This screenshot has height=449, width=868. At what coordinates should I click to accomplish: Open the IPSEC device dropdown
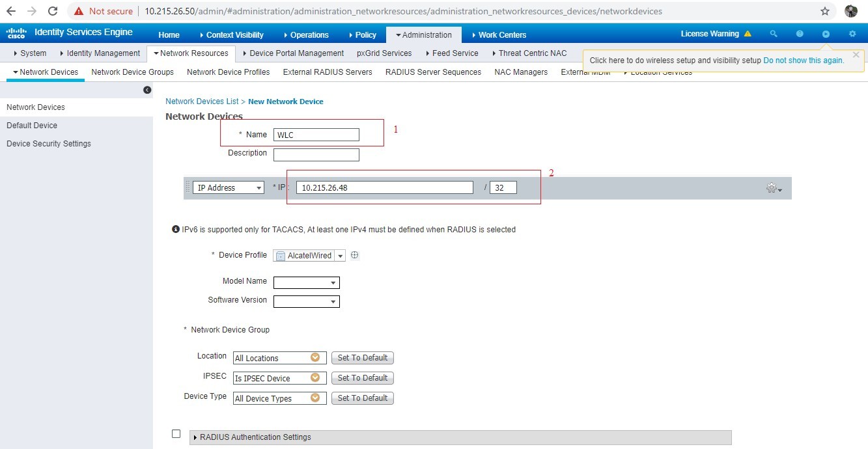[280, 378]
